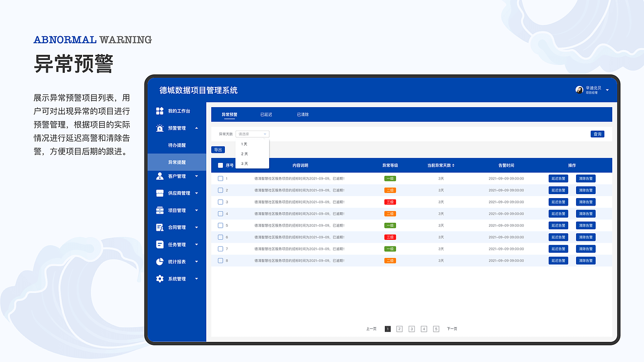Expand the 统计报表 menu arrow
This screenshot has width=644, height=362.
(197, 261)
